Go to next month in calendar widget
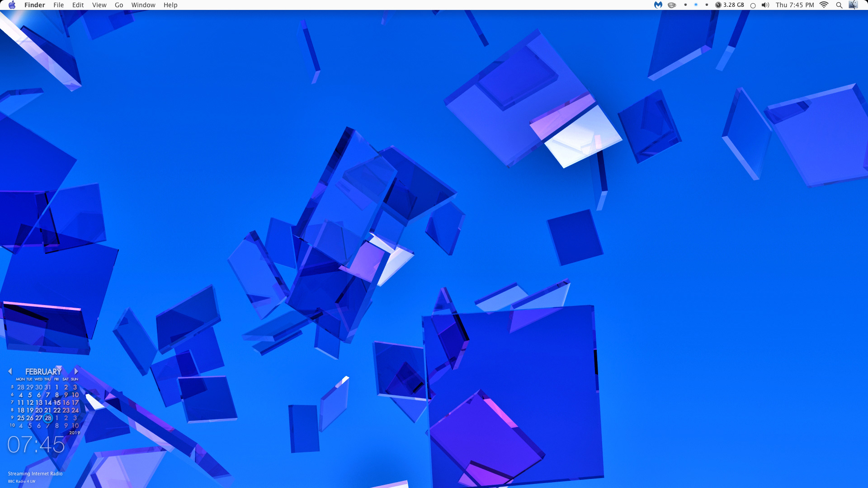This screenshot has height=488, width=868. [x=76, y=371]
